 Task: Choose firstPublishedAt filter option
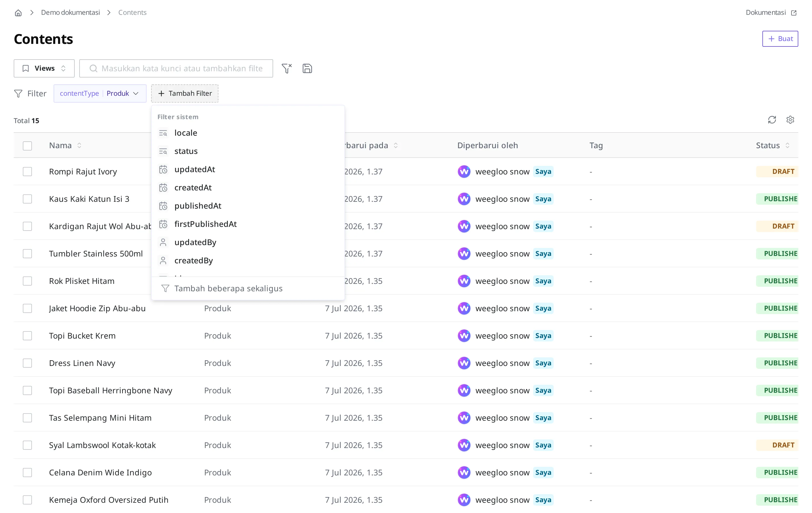point(248,224)
